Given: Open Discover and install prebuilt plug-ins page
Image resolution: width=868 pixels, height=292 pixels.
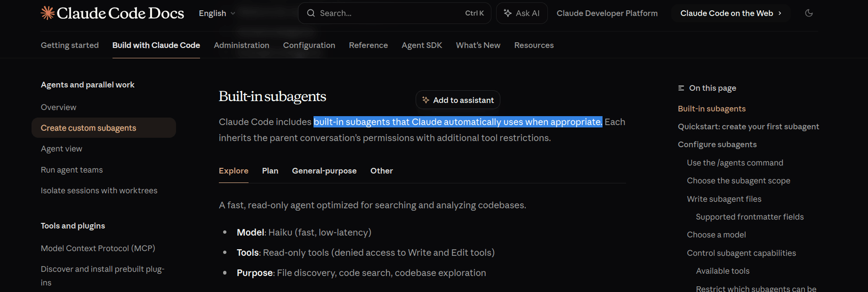Looking at the screenshot, I should pyautogui.click(x=103, y=276).
